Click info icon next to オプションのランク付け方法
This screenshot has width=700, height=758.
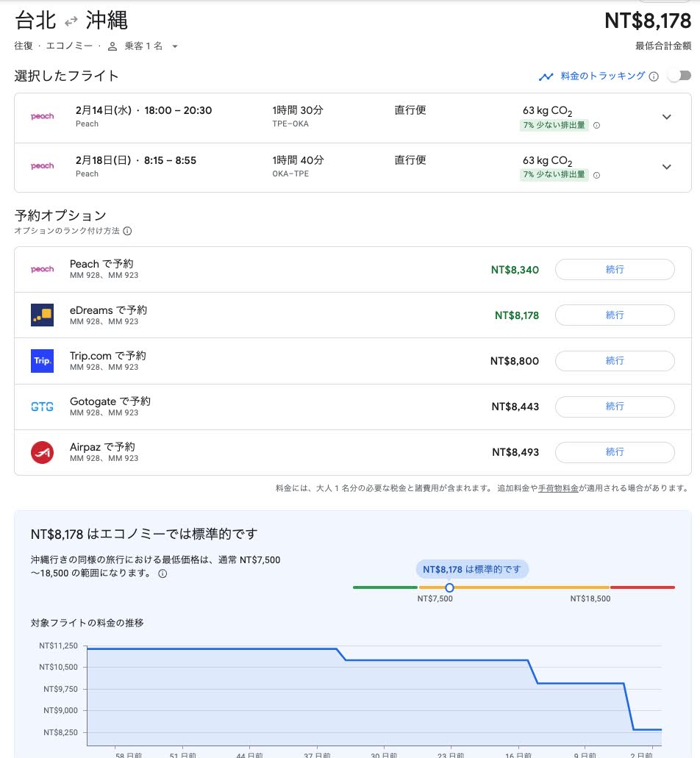pyautogui.click(x=127, y=231)
